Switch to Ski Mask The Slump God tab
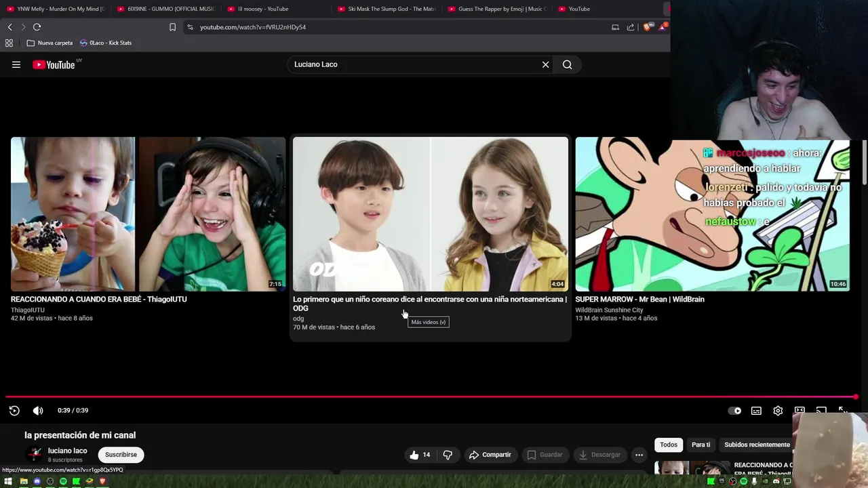The height and width of the screenshot is (488, 868). (x=387, y=9)
